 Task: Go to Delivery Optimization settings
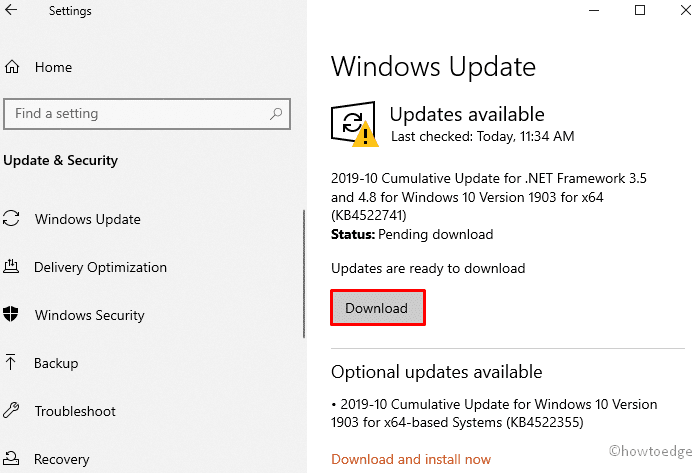click(100, 267)
